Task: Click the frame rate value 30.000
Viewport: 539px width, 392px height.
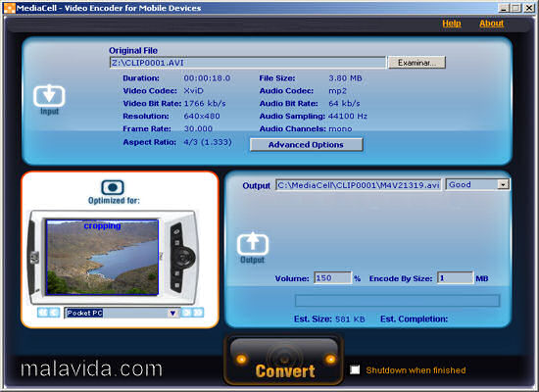Action: click(x=198, y=129)
